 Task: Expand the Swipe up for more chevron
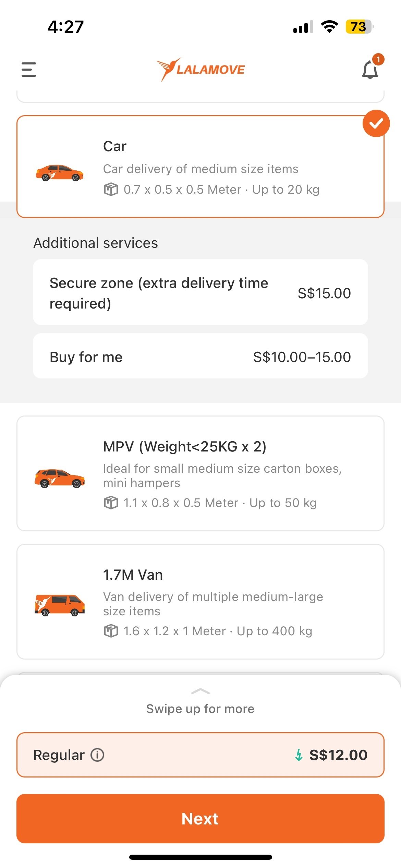[200, 691]
